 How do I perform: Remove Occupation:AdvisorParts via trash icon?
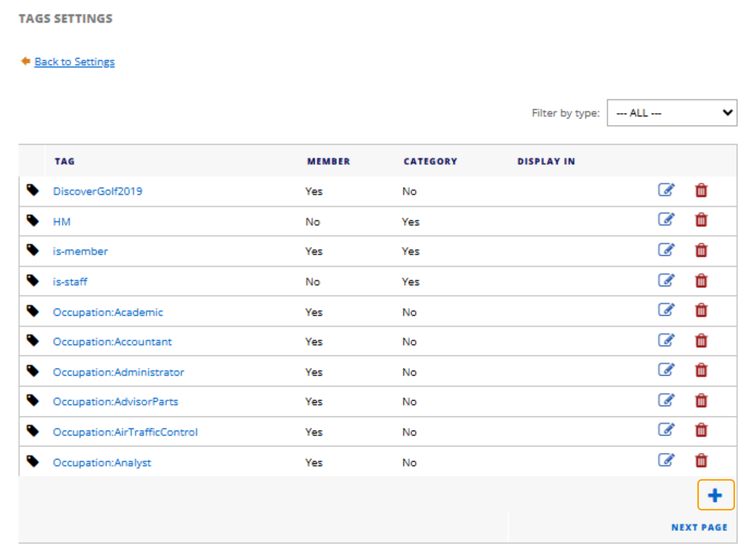click(701, 401)
